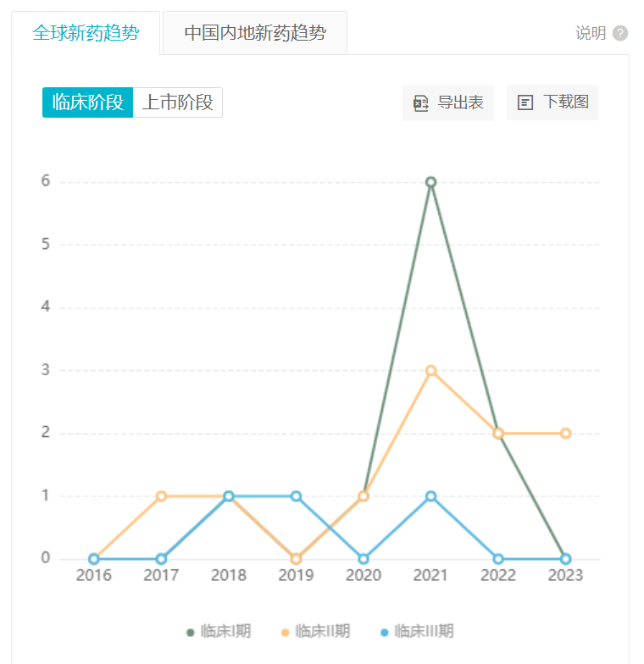Screen dimensions: 644x664
Task: Select the 临床阶段 toggle
Action: click(88, 102)
